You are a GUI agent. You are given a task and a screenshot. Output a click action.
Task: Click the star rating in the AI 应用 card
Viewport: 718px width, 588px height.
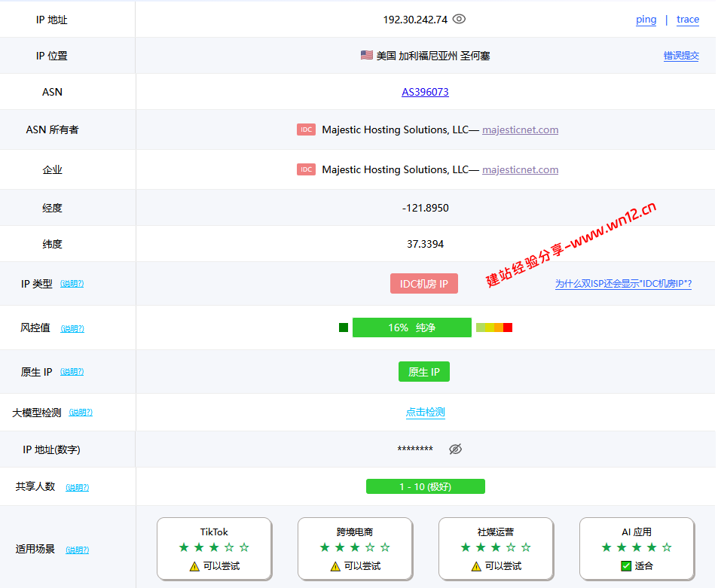[637, 547]
